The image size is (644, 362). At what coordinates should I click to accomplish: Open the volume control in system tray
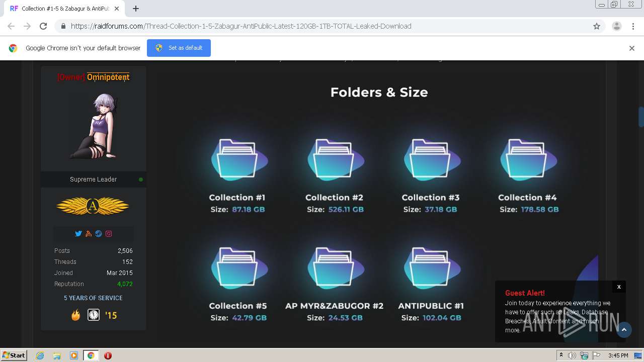[x=572, y=355]
